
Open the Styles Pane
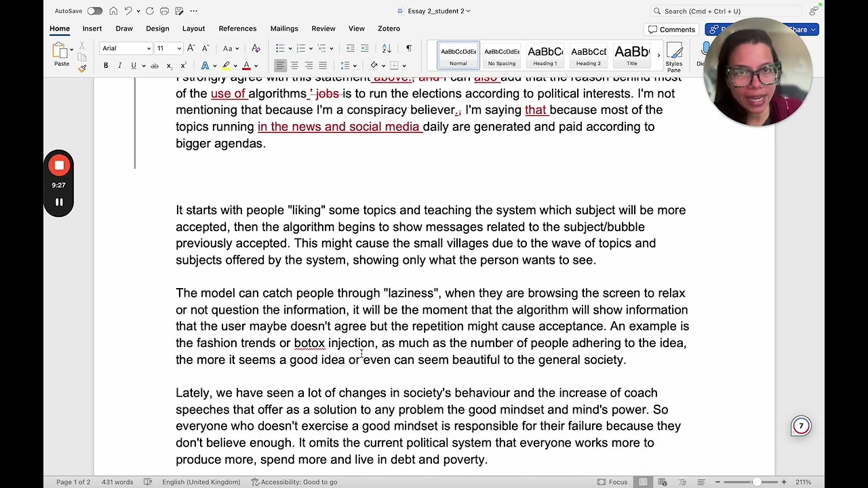click(673, 58)
